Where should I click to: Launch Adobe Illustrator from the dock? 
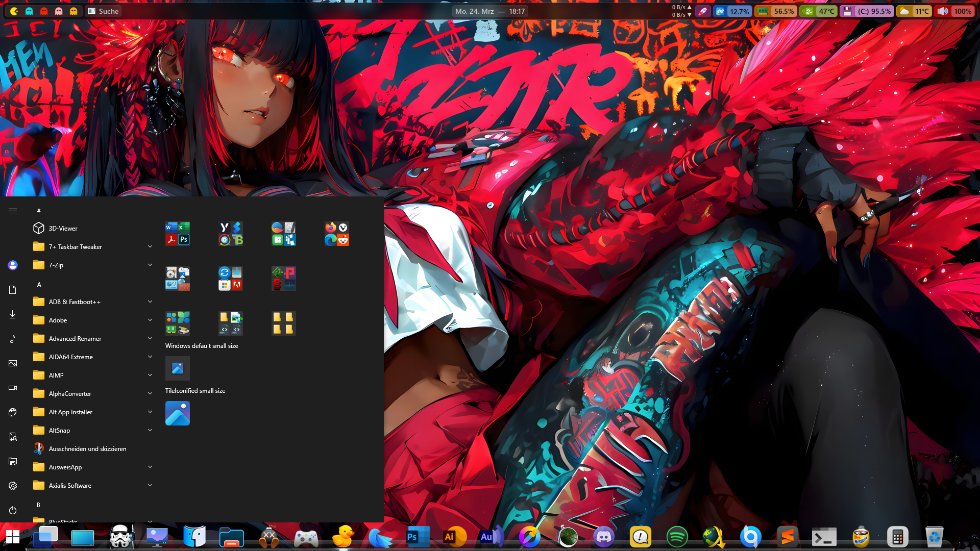point(454,537)
